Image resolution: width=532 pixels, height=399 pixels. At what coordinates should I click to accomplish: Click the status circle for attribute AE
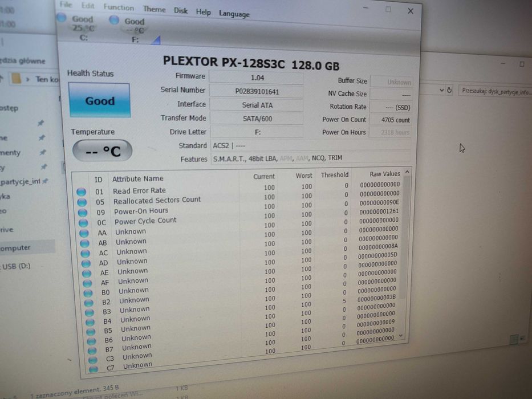(x=87, y=273)
